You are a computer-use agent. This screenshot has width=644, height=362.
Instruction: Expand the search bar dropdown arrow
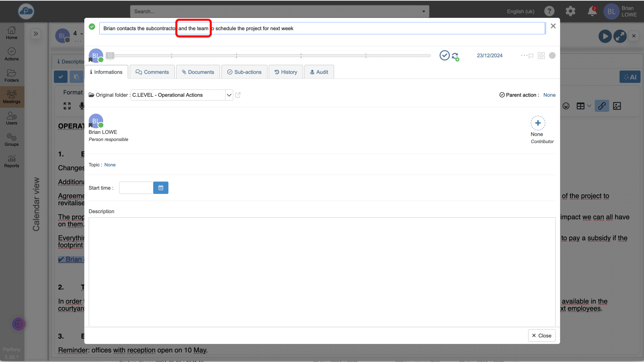tap(424, 11)
